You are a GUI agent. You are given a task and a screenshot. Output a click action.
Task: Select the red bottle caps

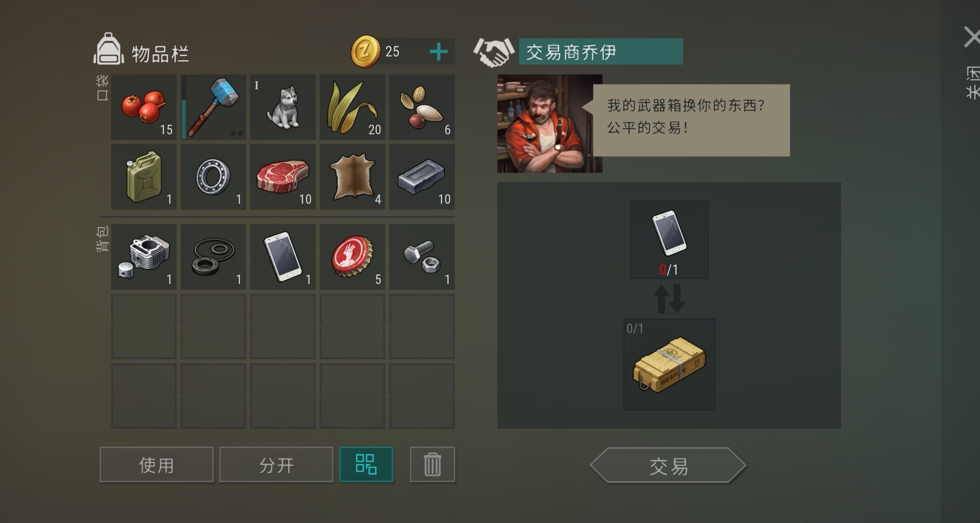tap(352, 257)
